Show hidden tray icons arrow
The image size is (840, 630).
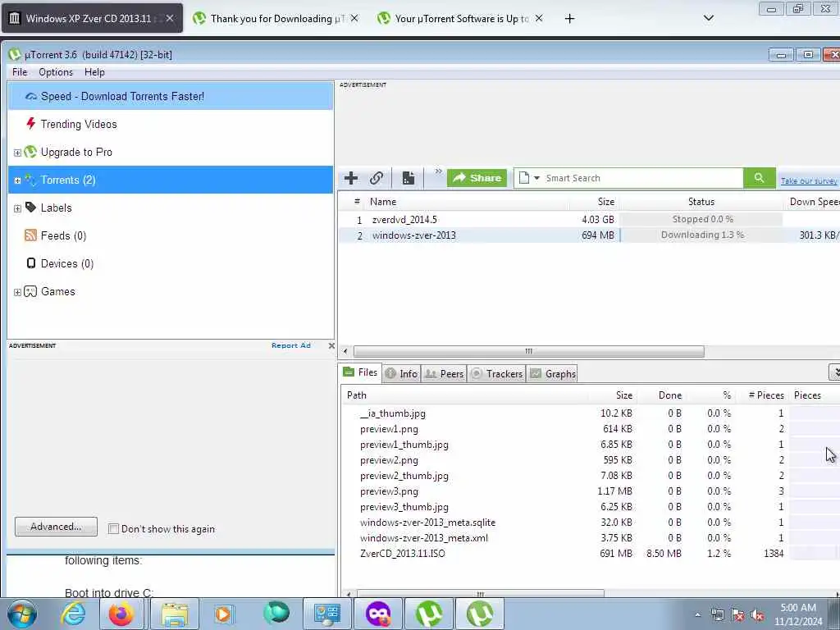click(x=697, y=615)
